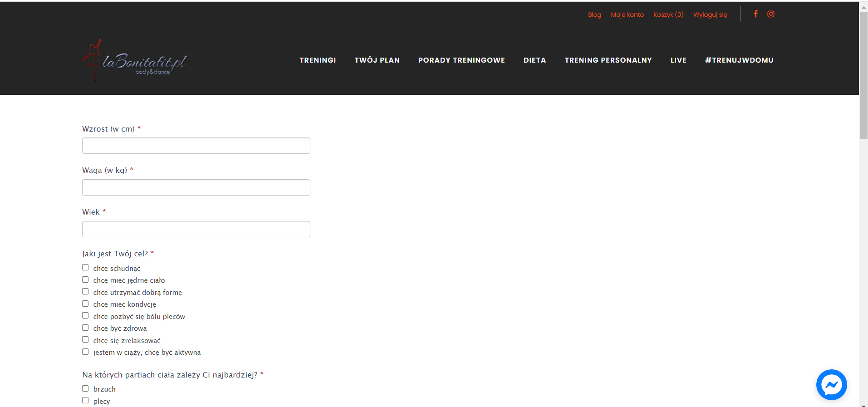868x407 pixels.
Task: Click the laBonitafit.pl logo
Action: click(135, 61)
